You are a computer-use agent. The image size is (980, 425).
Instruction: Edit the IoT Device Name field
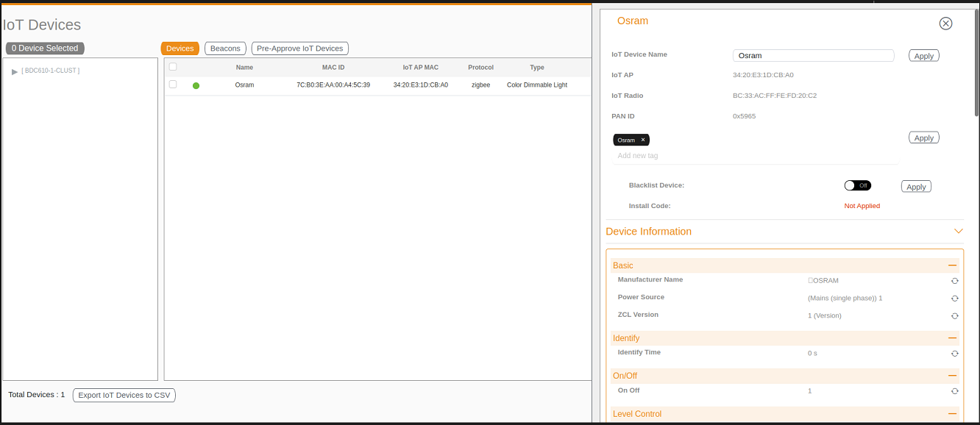click(814, 56)
